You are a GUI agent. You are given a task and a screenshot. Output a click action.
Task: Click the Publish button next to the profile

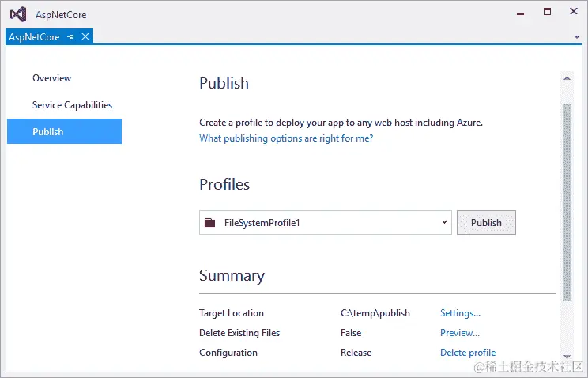[x=486, y=222]
